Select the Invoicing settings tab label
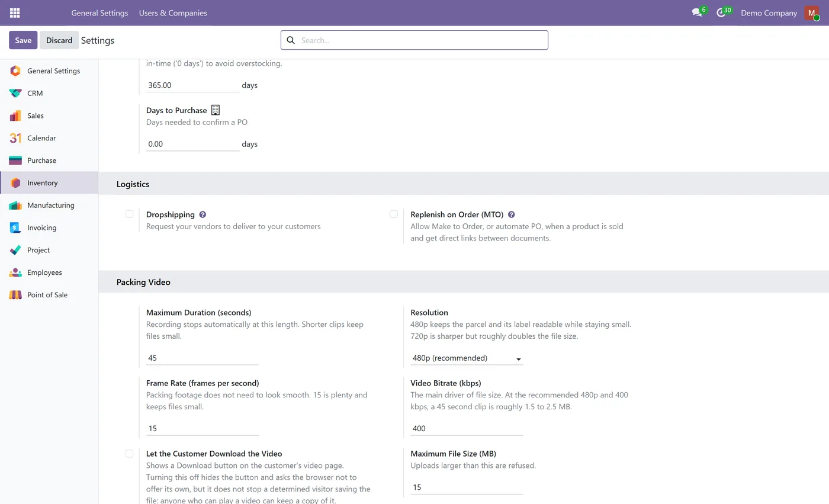The height and width of the screenshot is (504, 829). pos(42,228)
